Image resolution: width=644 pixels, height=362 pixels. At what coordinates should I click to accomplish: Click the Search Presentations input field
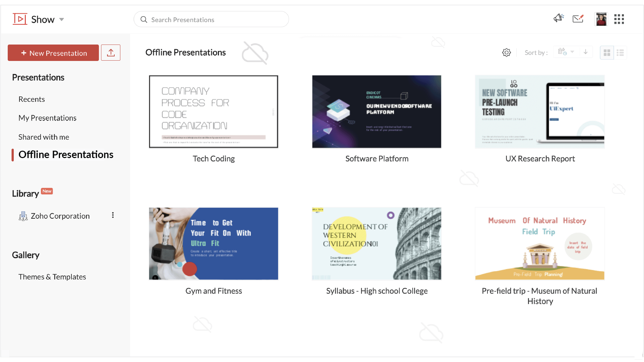click(x=212, y=19)
